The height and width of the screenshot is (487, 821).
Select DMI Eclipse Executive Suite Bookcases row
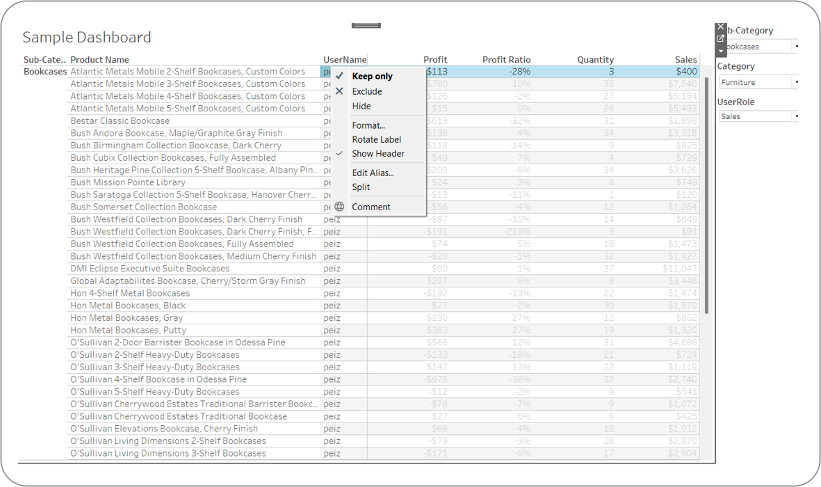coord(150,269)
